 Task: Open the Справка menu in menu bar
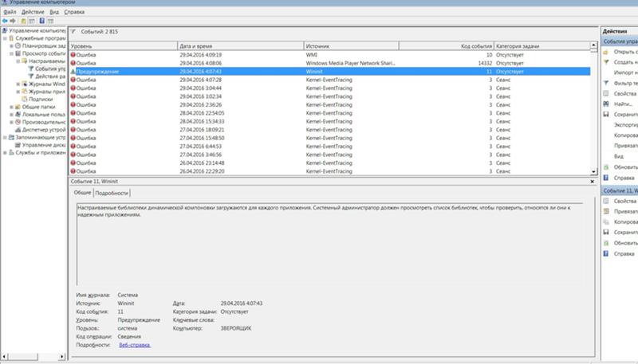tap(74, 12)
